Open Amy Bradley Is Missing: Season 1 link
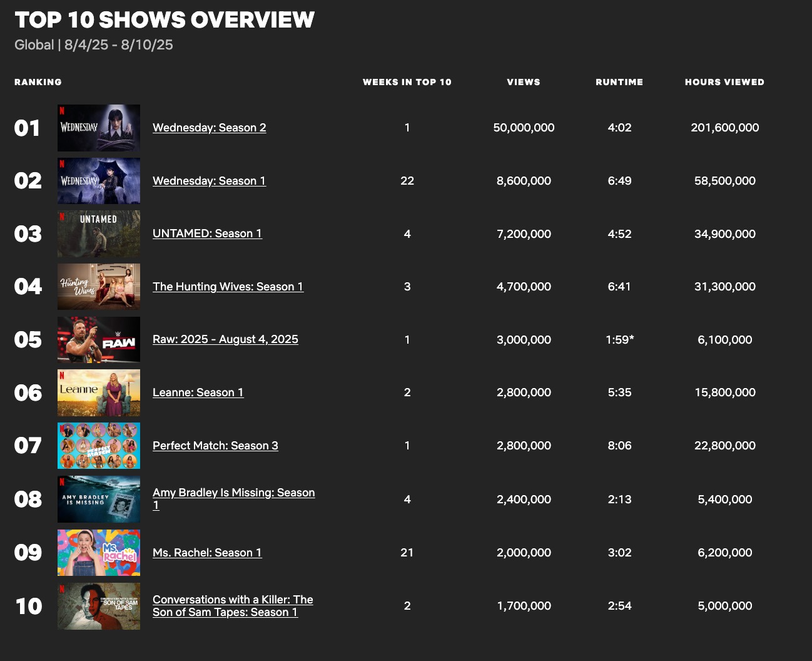 (x=234, y=499)
